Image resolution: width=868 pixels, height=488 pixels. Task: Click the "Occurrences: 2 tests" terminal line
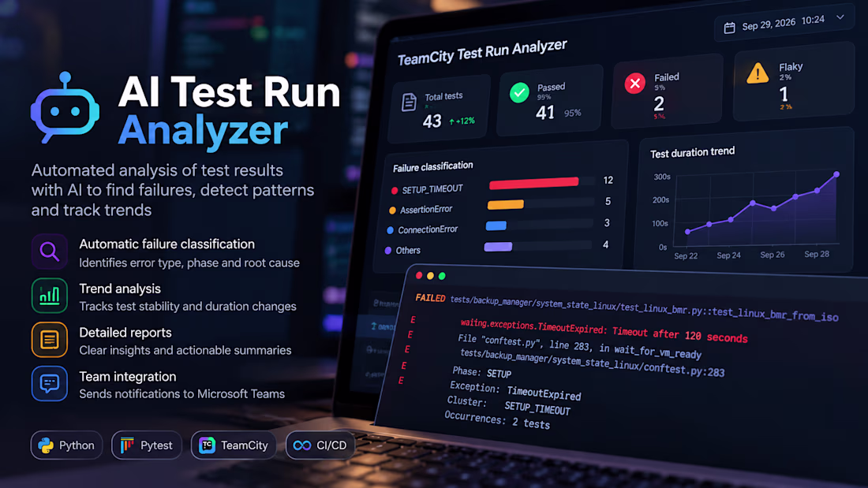pos(497,420)
